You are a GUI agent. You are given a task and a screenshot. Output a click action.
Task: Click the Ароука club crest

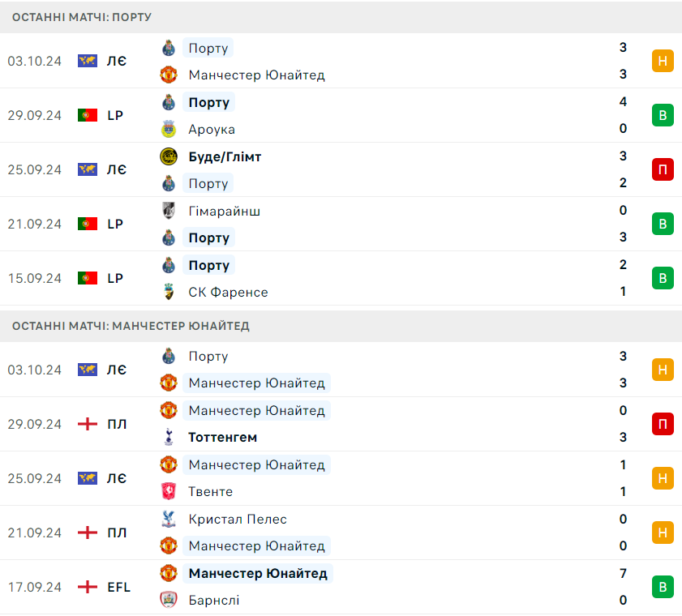click(169, 129)
